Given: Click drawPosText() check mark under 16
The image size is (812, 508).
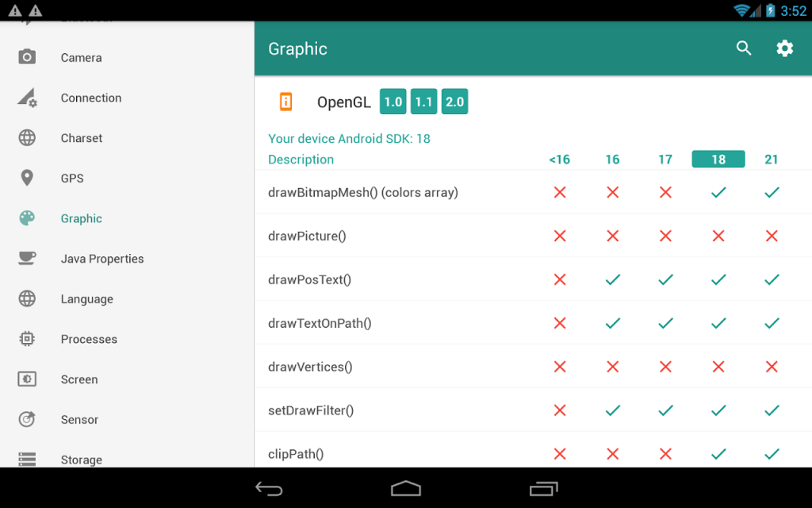Looking at the screenshot, I should [613, 279].
